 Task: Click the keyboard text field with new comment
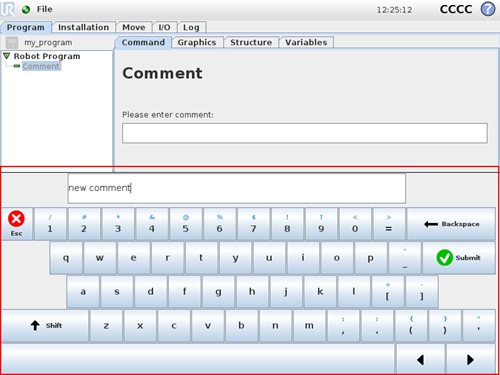click(x=237, y=188)
